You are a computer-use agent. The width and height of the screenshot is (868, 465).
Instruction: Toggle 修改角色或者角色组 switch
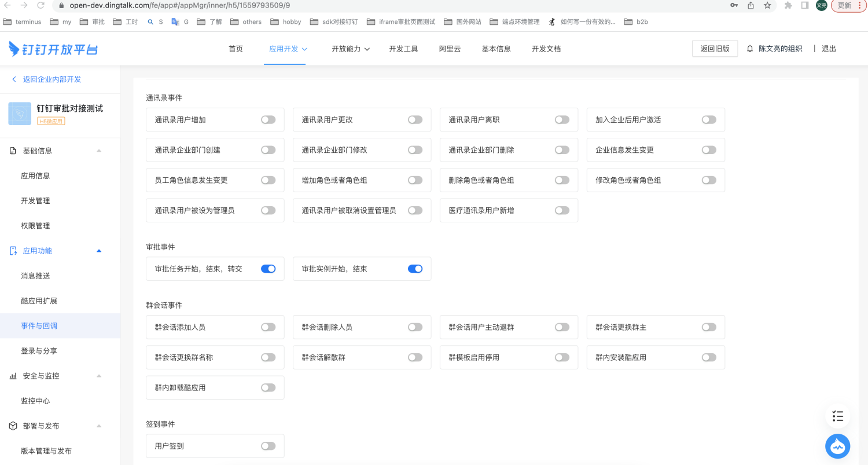coord(709,180)
